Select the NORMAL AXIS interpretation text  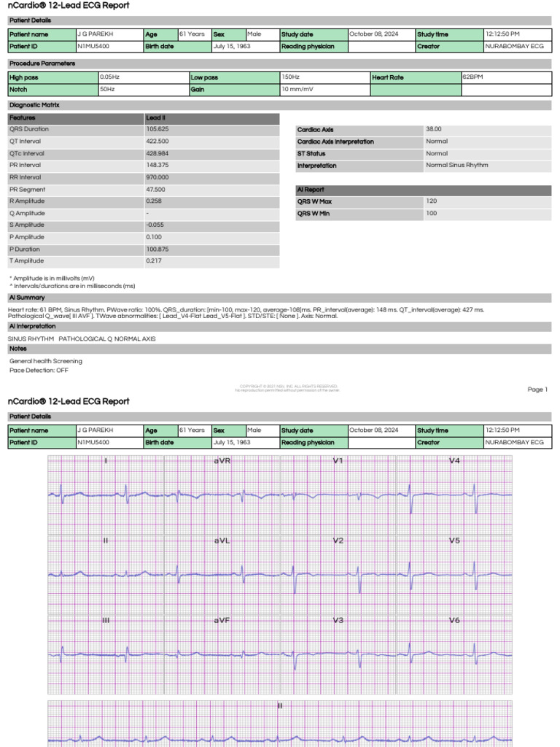135,338
